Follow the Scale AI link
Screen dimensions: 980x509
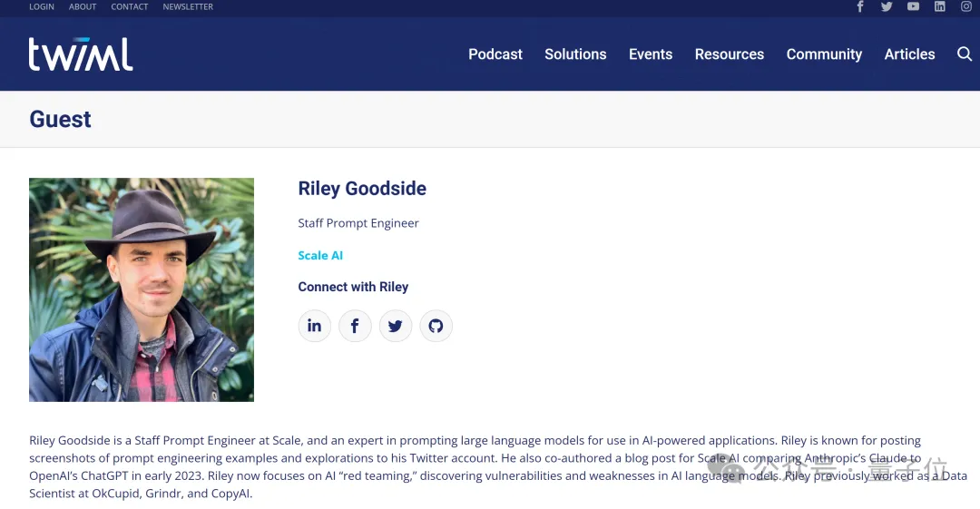click(320, 255)
